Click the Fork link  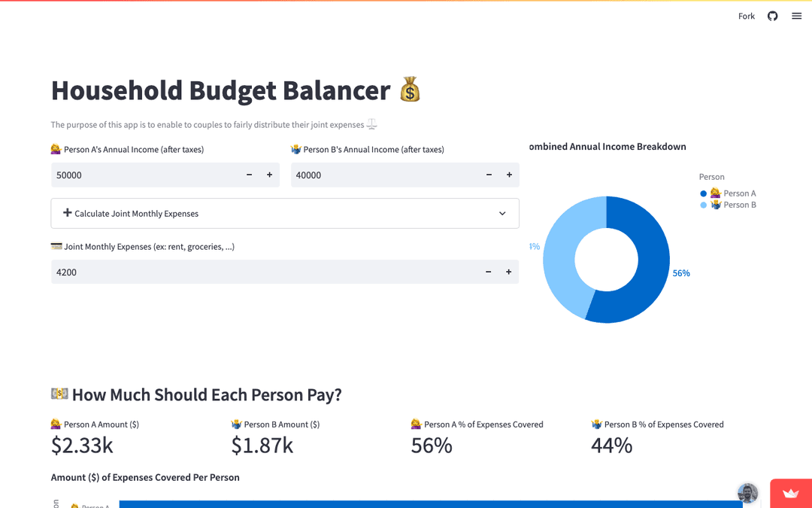point(747,16)
